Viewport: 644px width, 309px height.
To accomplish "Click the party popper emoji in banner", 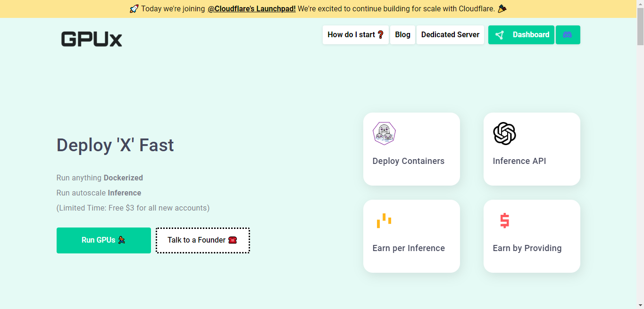I will pos(502,8).
